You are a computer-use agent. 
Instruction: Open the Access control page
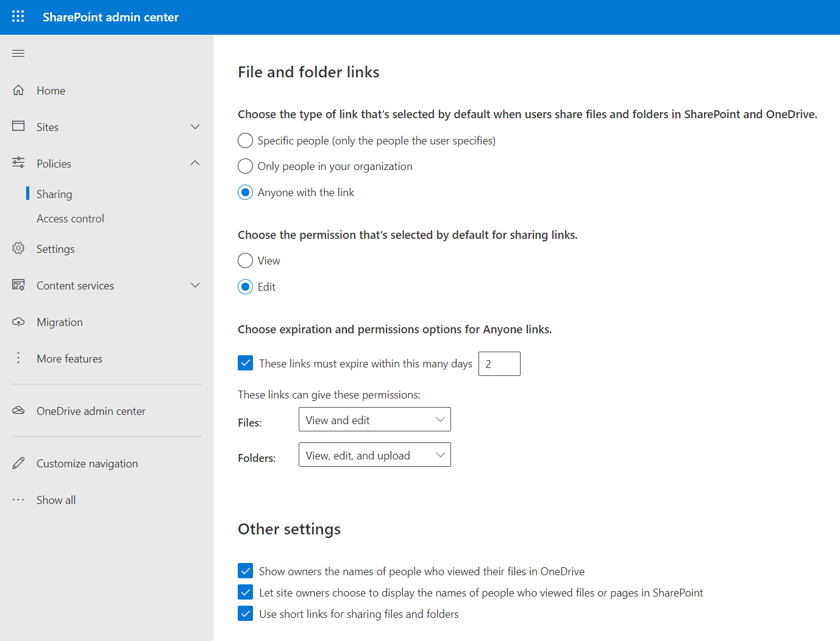(70, 218)
